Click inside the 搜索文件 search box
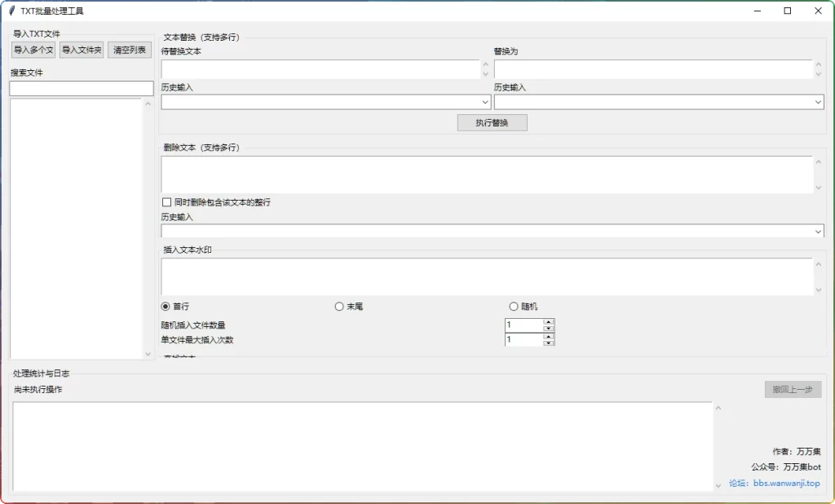This screenshot has width=835, height=504. coord(80,87)
